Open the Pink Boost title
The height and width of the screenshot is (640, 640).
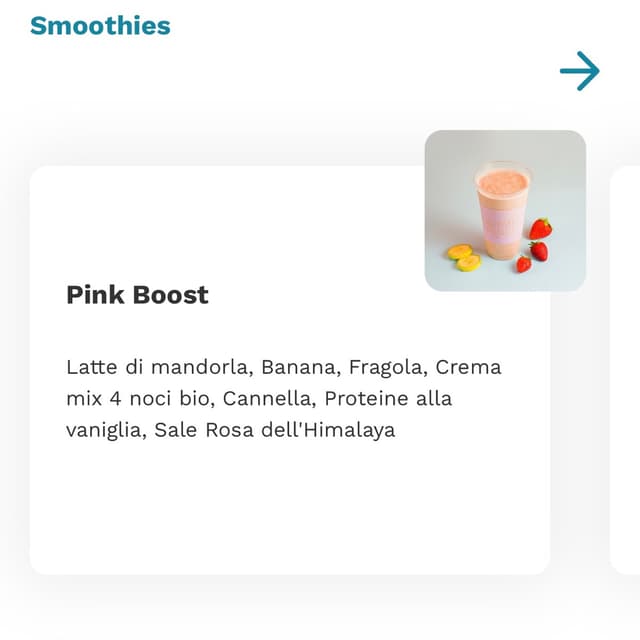coord(137,294)
